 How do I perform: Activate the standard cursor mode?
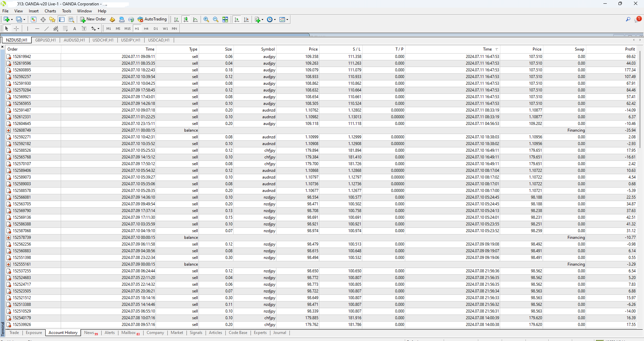[6, 28]
